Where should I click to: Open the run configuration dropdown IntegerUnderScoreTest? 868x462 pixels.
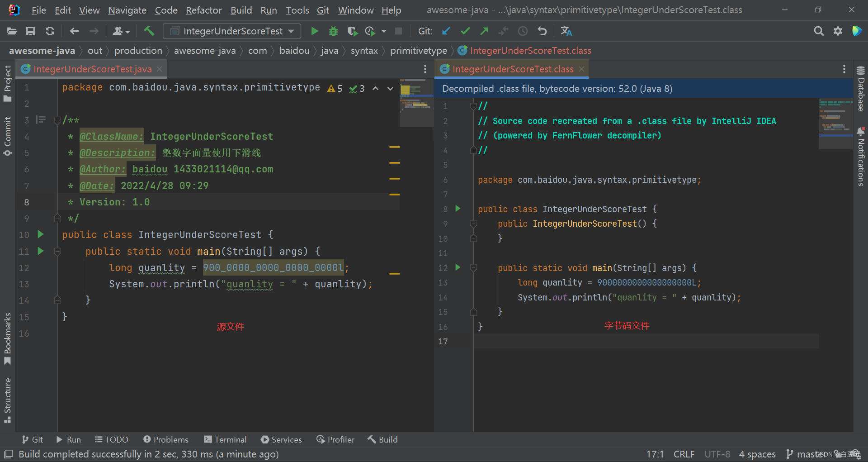(232, 31)
